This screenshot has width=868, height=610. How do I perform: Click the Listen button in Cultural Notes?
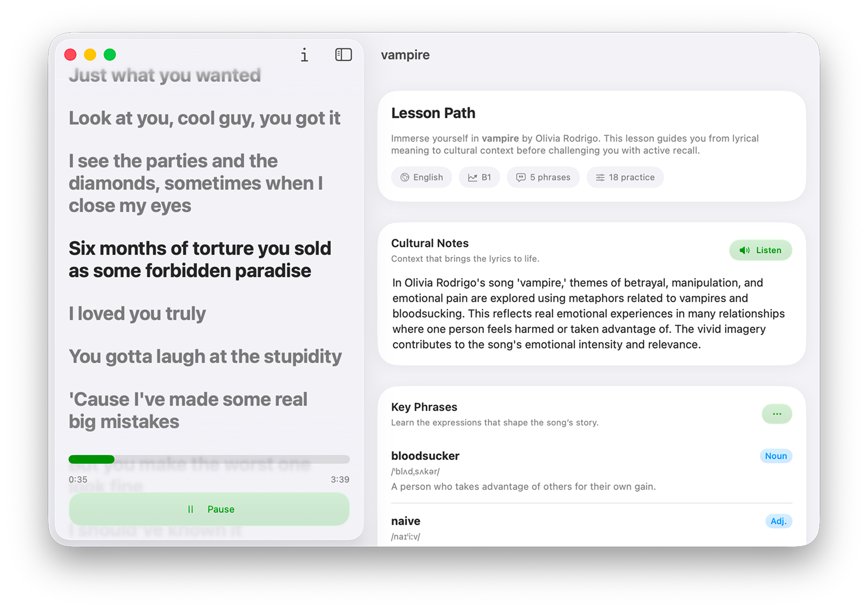(x=761, y=250)
